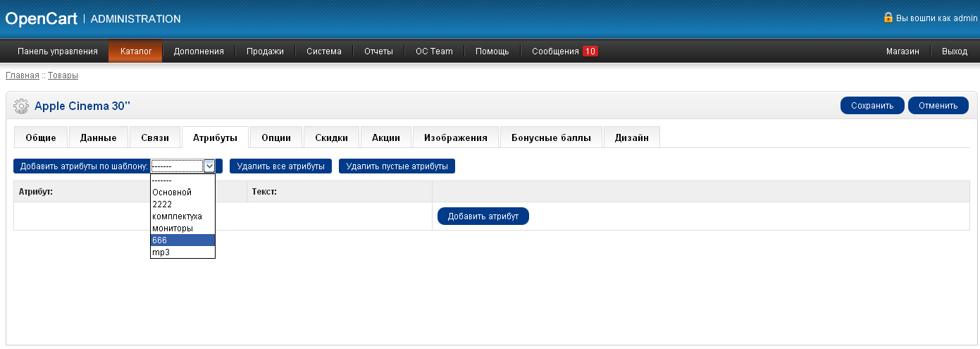The width and height of the screenshot is (980, 349).
Task: Open Панель управления menu
Action: point(58,51)
